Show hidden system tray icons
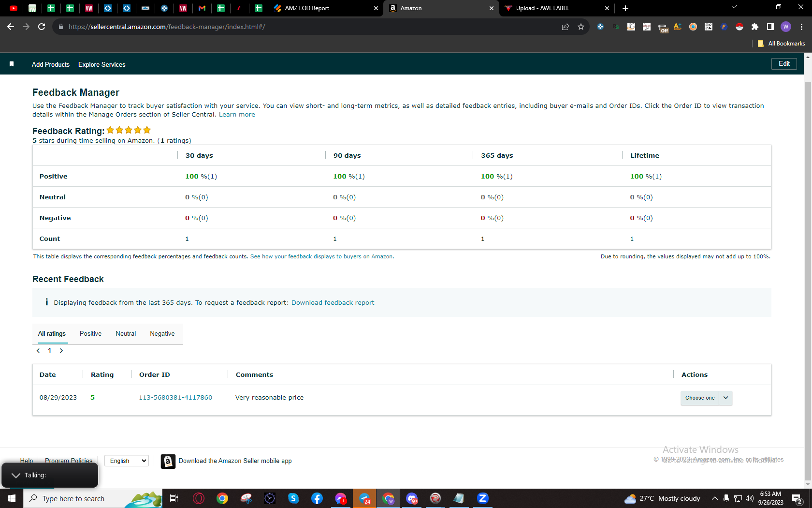Screen dimensions: 812x508 pos(715,498)
